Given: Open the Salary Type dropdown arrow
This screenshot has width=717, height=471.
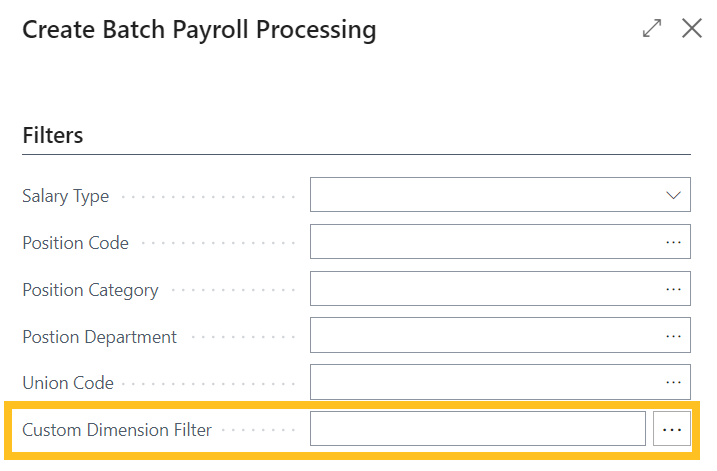Looking at the screenshot, I should (x=673, y=196).
